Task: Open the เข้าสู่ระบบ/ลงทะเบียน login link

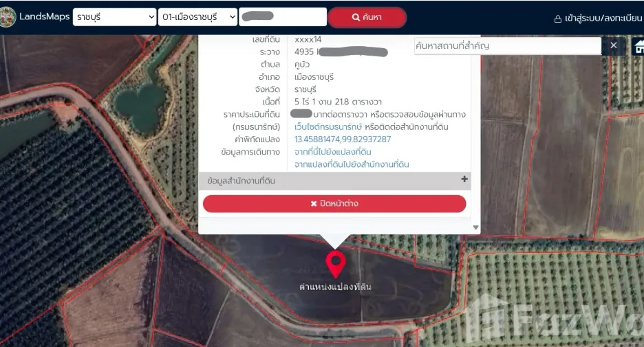Action: [x=603, y=18]
